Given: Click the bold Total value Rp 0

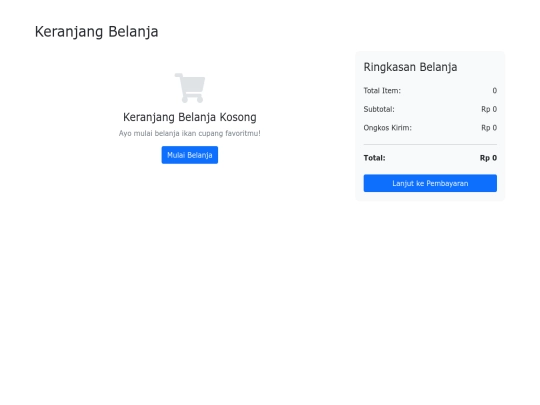Looking at the screenshot, I should point(488,158).
